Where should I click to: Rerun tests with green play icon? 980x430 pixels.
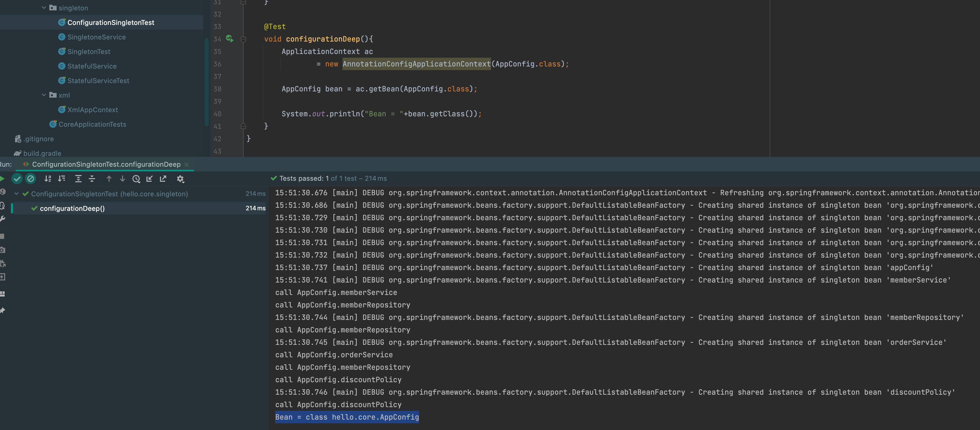click(x=2, y=178)
